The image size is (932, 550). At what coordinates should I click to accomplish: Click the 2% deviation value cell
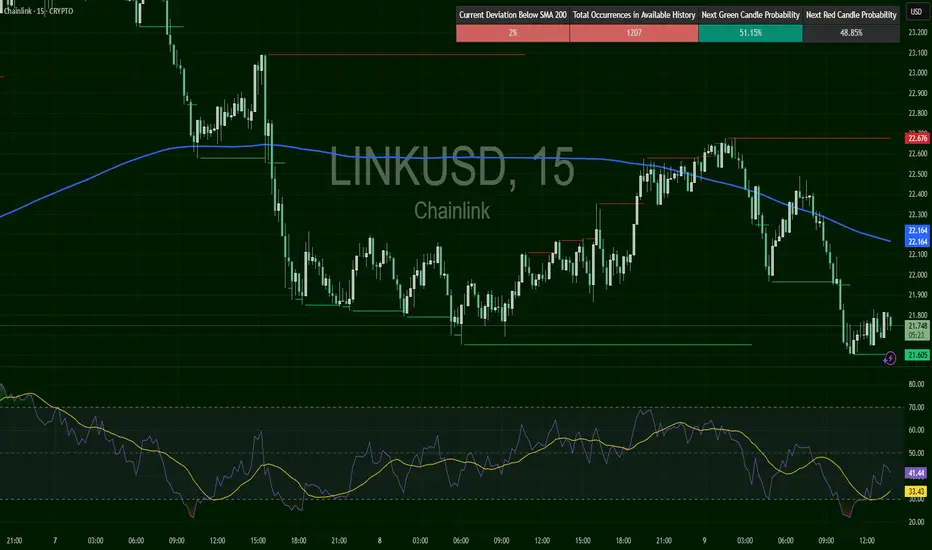pos(513,33)
